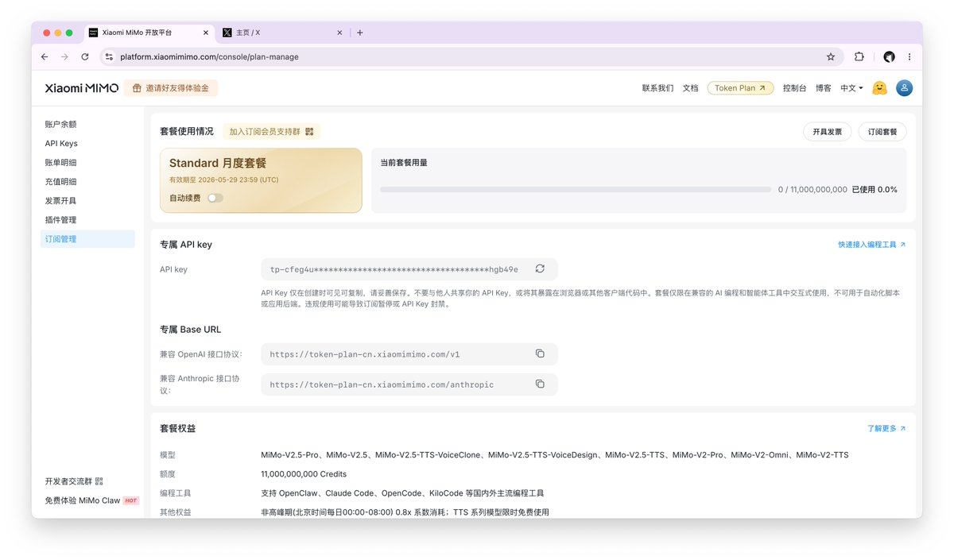Click QR code icon beside 加入订阅会员支持群
954x560 pixels.
[309, 132]
